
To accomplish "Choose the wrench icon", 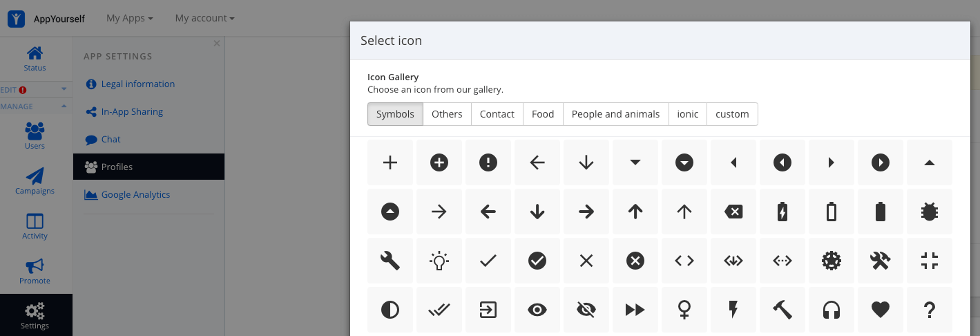I will click(x=390, y=261).
